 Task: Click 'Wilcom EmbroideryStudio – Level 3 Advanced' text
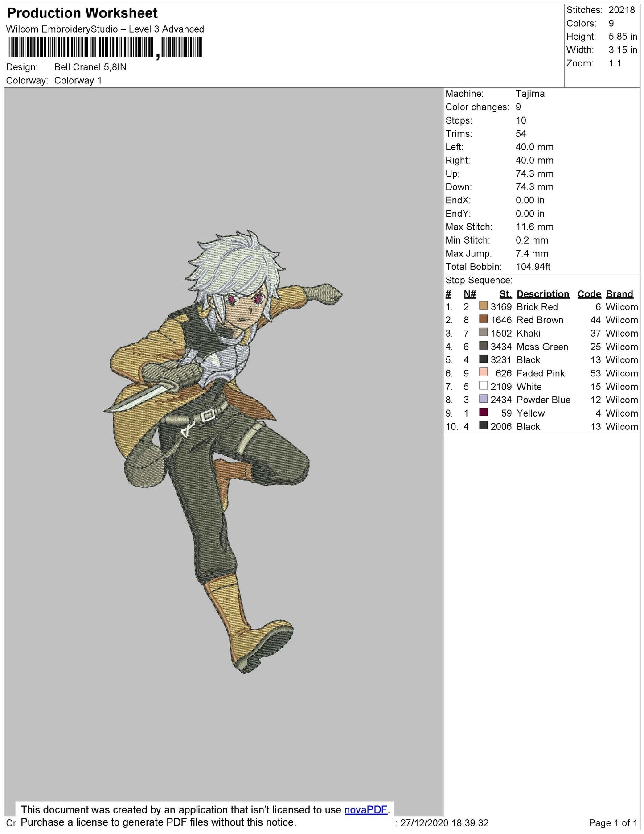click(x=105, y=29)
